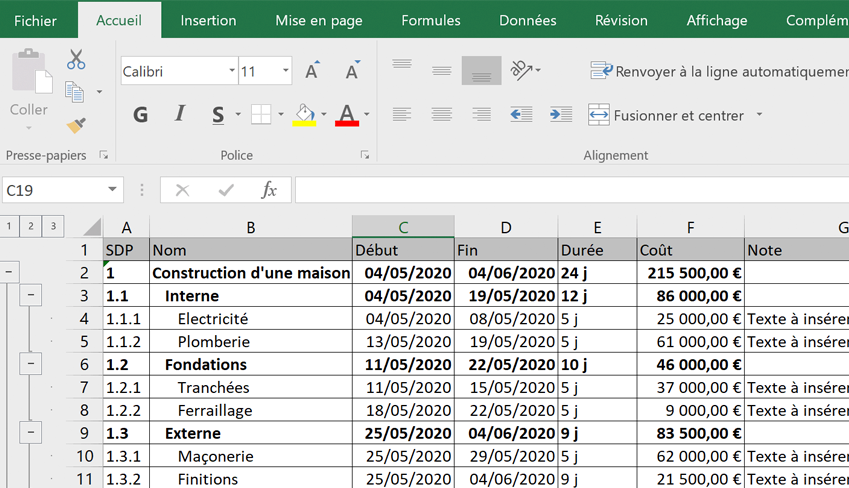Click the Select All corner triangle

click(x=91, y=227)
